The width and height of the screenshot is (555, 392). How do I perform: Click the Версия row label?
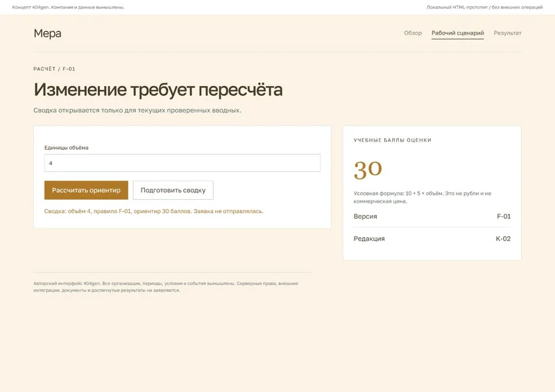click(366, 216)
